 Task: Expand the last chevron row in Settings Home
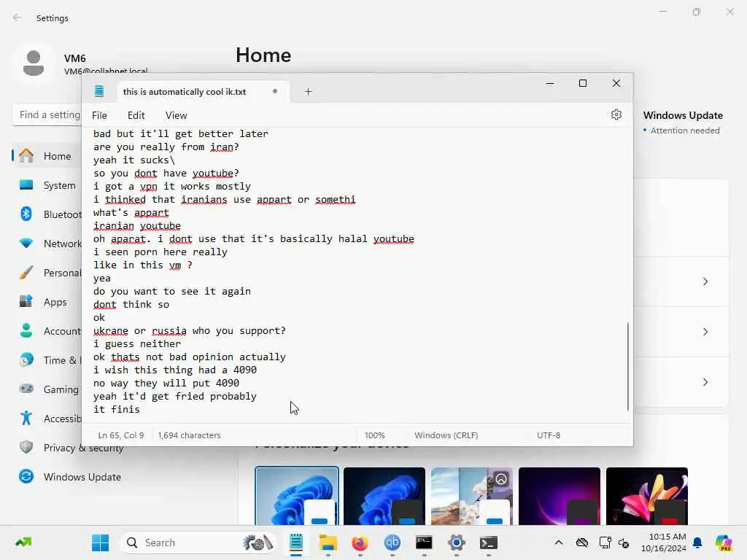[x=705, y=382]
